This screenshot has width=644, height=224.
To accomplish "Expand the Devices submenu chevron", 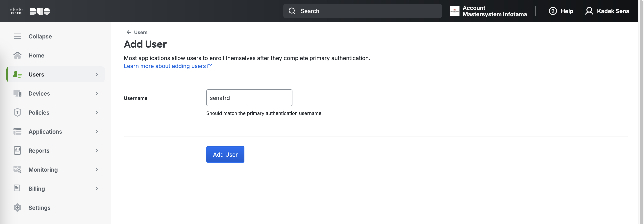I will (97, 93).
